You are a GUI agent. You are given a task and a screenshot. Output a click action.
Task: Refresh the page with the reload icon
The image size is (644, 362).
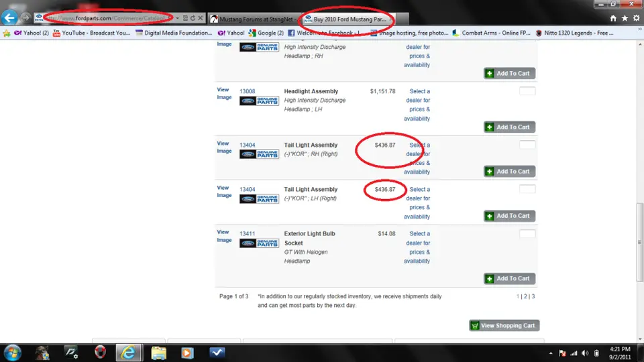pyautogui.click(x=193, y=18)
